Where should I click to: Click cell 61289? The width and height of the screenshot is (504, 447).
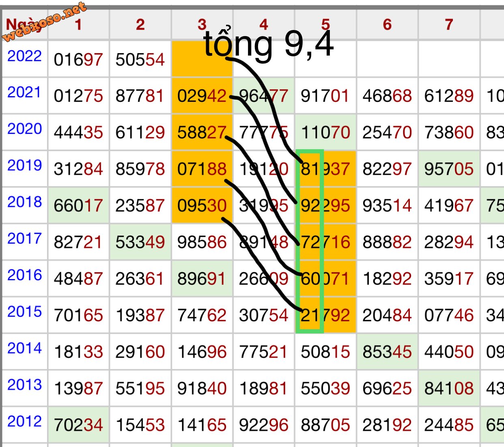[449, 96]
